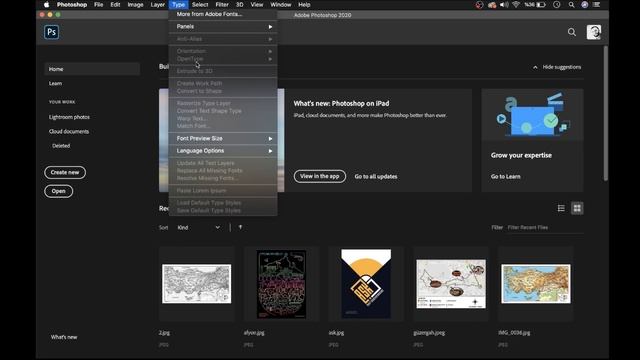This screenshot has height=360, width=640.
Task: Open the 3D menu
Action: click(x=240, y=5)
